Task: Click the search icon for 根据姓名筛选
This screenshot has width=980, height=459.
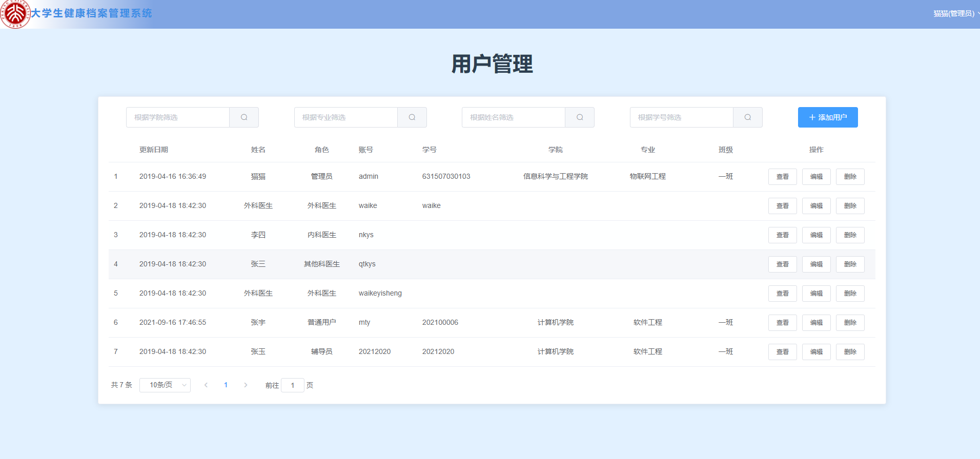Action: (x=580, y=117)
